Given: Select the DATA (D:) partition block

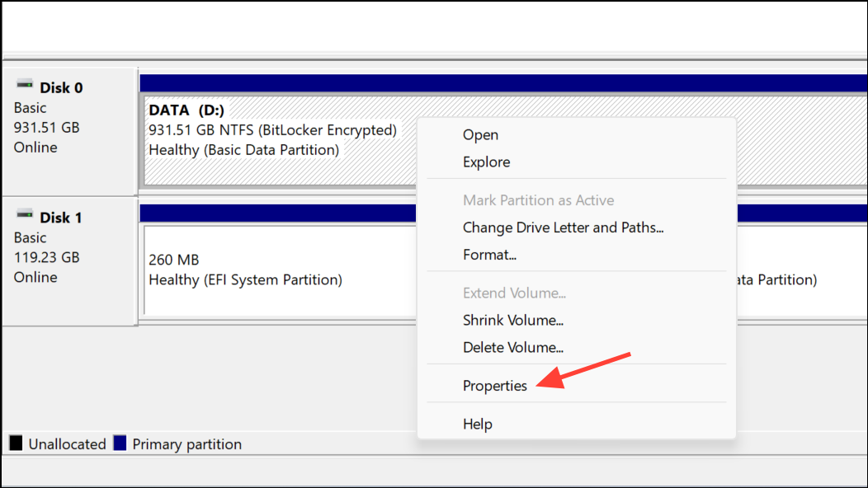Looking at the screenshot, I should pos(280,140).
